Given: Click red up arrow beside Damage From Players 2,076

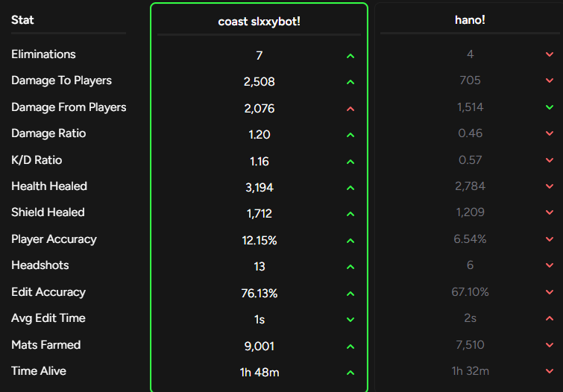Looking at the screenshot, I should pos(350,109).
